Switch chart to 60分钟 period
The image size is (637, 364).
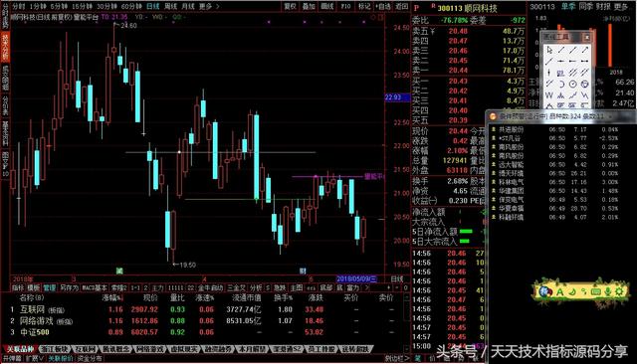(131, 7)
